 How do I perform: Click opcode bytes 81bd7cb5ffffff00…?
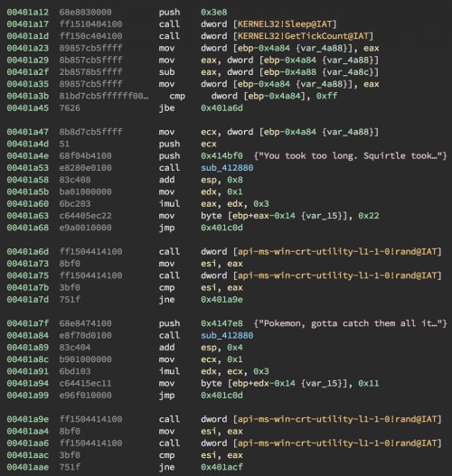(104, 96)
